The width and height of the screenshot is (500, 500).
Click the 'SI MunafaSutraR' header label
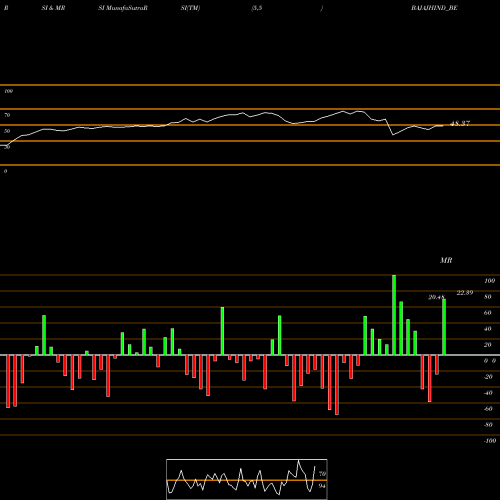123,8
